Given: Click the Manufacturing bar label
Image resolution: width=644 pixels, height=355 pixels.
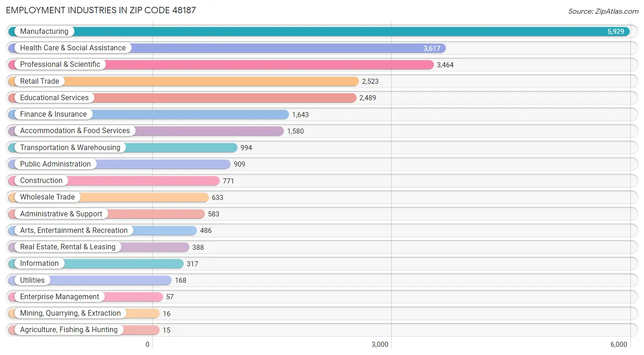Looking at the screenshot, I should pyautogui.click(x=44, y=32).
